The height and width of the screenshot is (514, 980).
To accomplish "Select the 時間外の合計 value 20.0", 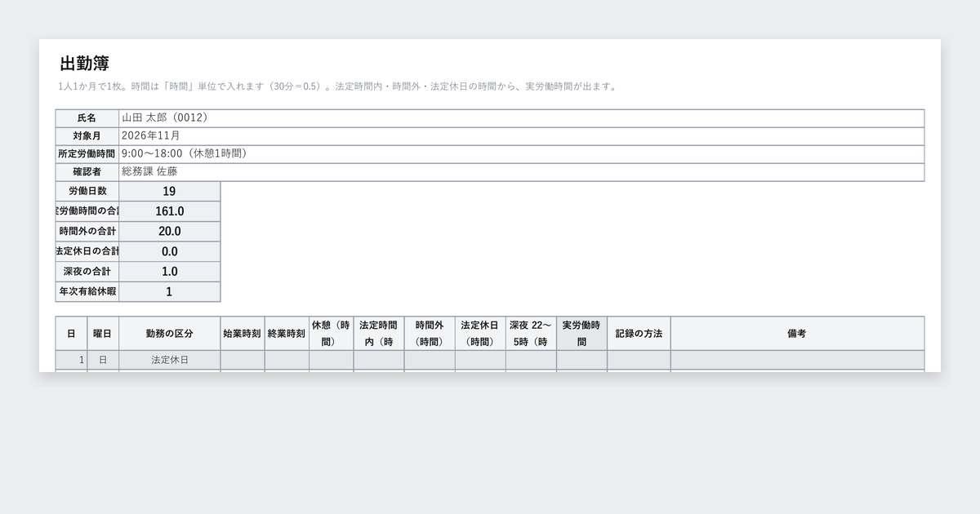I will click(x=170, y=232).
